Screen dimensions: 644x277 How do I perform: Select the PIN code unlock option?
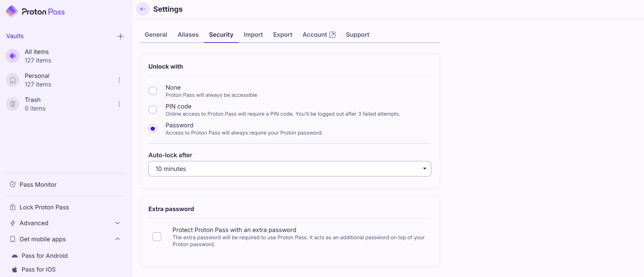tap(153, 109)
